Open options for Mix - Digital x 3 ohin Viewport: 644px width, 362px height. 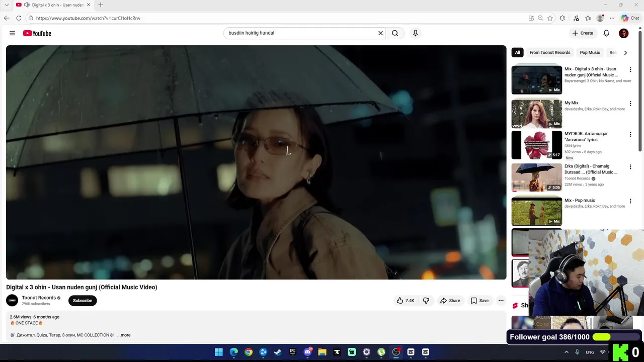click(630, 70)
